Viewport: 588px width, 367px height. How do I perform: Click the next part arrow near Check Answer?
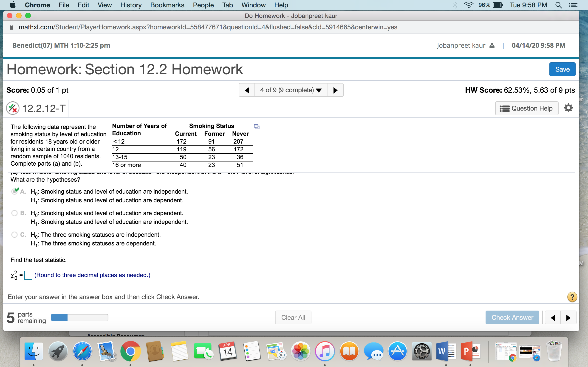click(x=568, y=317)
